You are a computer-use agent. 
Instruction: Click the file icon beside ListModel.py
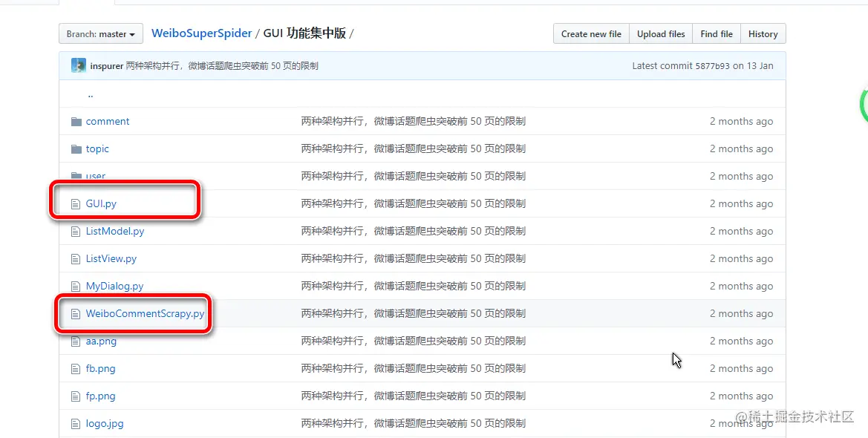[x=76, y=232]
